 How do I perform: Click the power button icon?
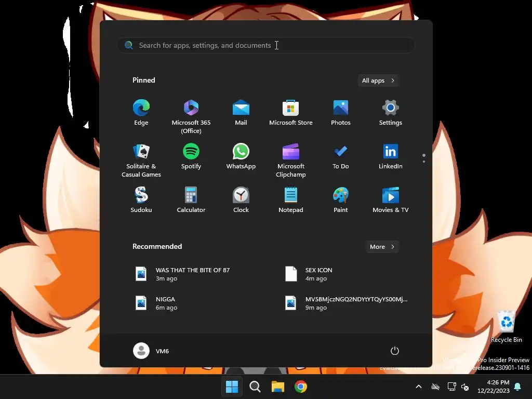coord(395,351)
